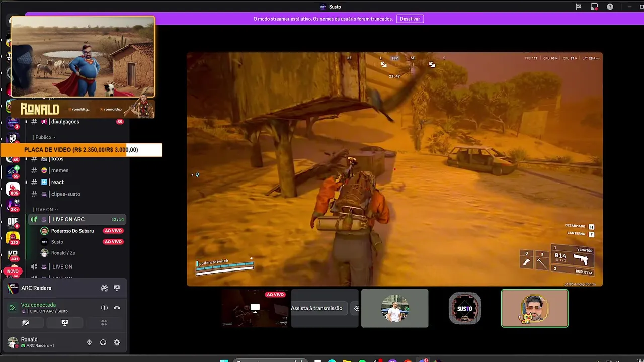Select the SUSTO participant avatar tile
The image size is (644, 362).
click(465, 308)
